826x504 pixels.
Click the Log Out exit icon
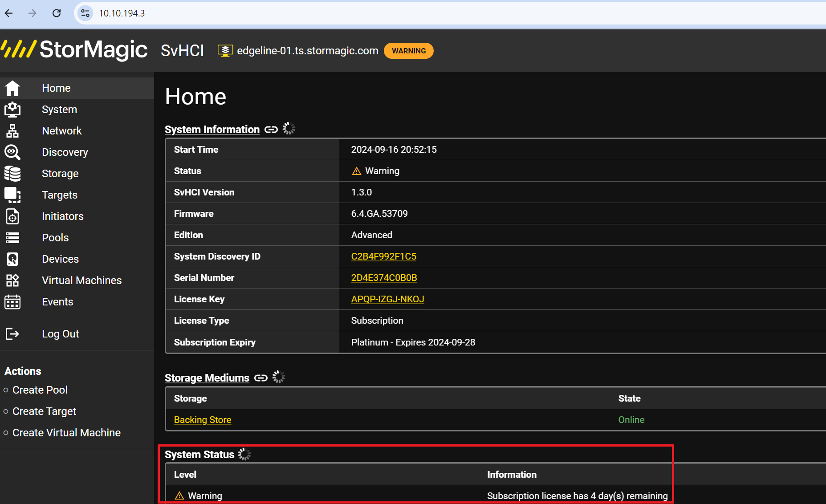(x=12, y=334)
